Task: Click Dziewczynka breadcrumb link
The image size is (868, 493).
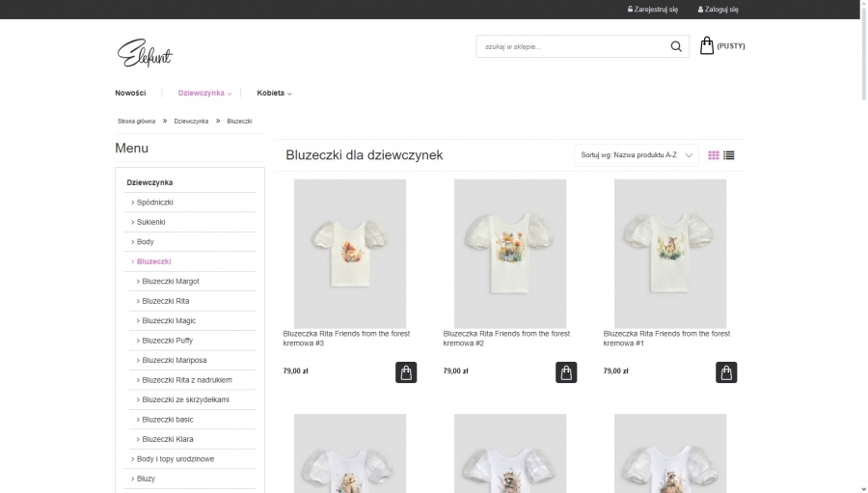Action: [191, 121]
